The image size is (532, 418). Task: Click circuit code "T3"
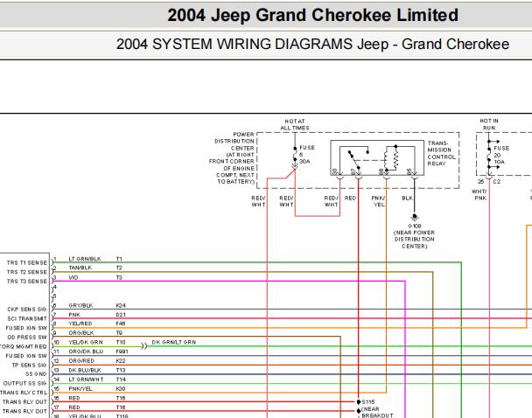pos(119,277)
